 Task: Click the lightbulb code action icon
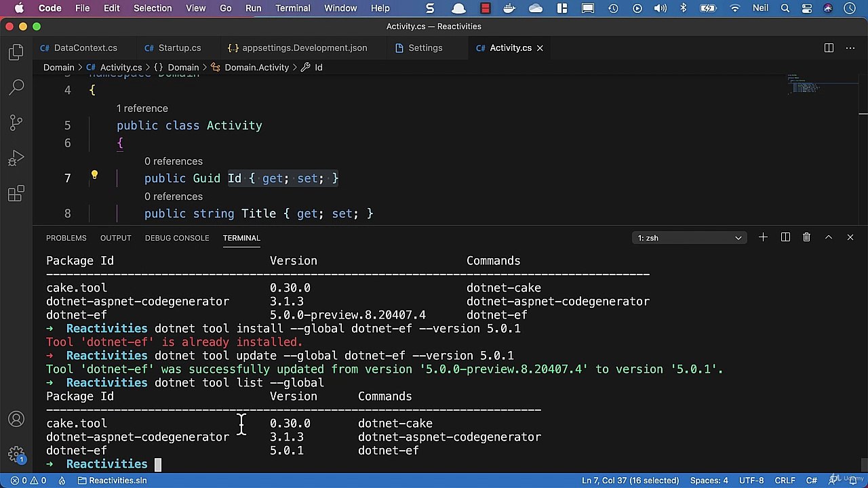click(94, 176)
